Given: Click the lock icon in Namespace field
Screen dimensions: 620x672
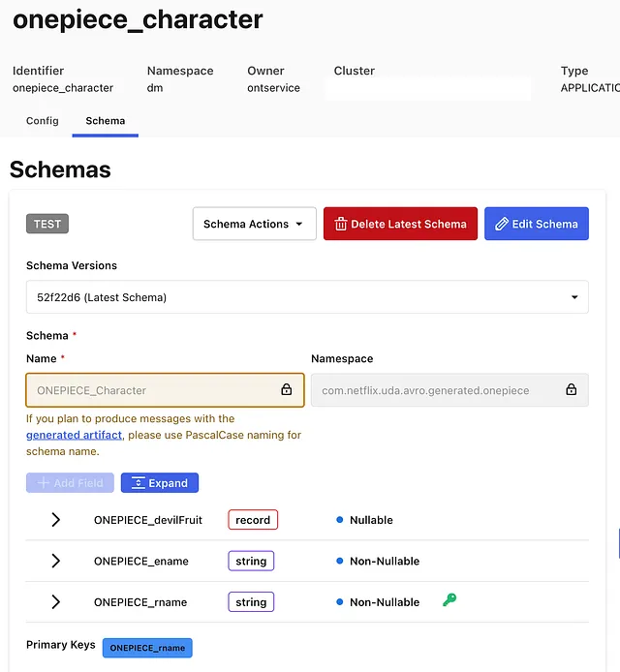Looking at the screenshot, I should click(x=571, y=390).
